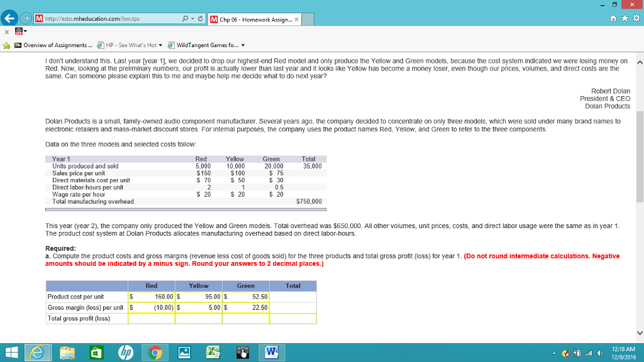The image size is (644, 362).
Task: Open Google Chrome from taskbar
Action: [155, 353]
